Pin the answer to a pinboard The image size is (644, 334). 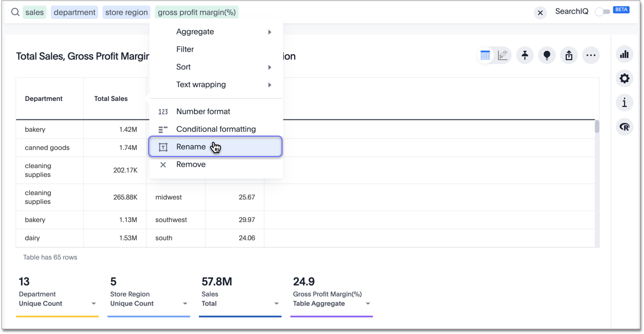[x=525, y=55]
